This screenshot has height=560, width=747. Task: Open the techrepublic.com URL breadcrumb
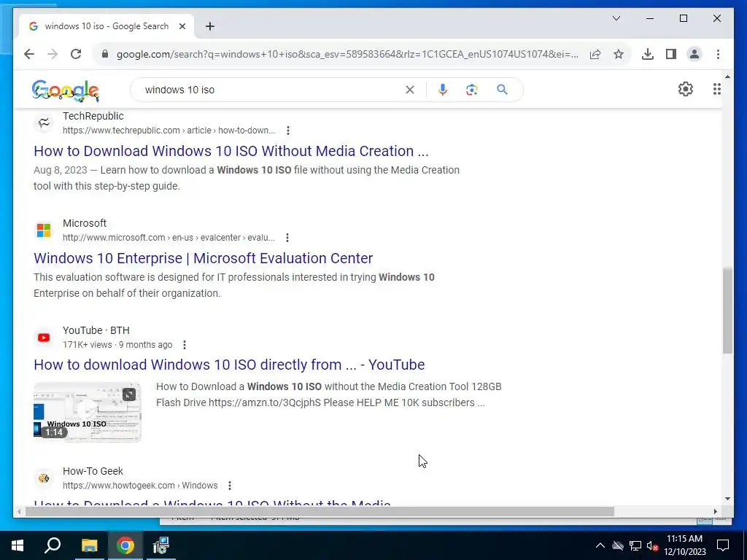coord(169,131)
